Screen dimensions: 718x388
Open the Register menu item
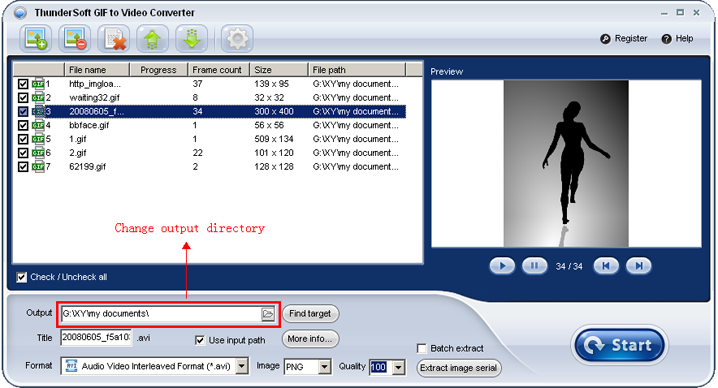tap(624, 38)
